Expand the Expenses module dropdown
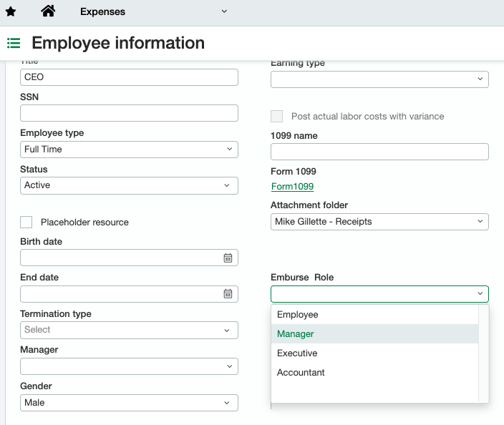504x425 pixels. pyautogui.click(x=224, y=11)
